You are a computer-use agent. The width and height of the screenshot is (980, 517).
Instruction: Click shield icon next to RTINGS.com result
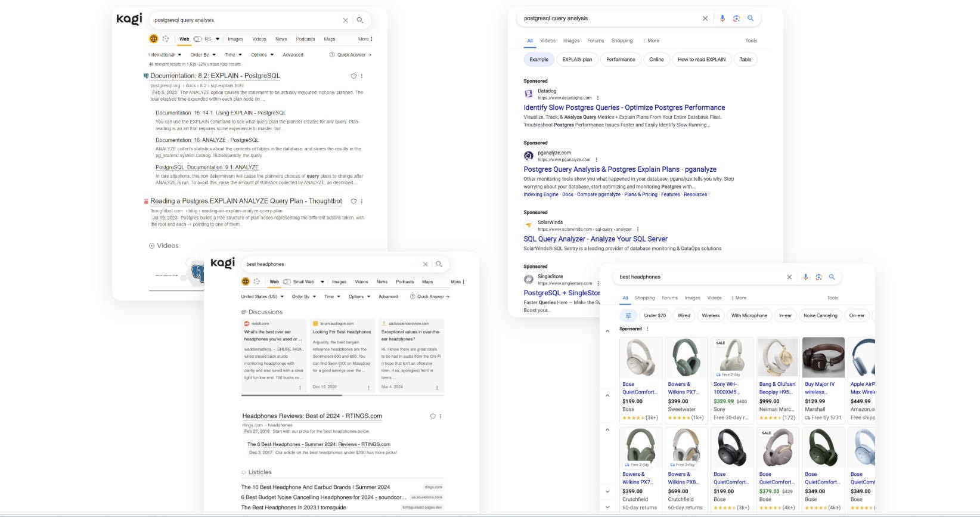pyautogui.click(x=433, y=416)
